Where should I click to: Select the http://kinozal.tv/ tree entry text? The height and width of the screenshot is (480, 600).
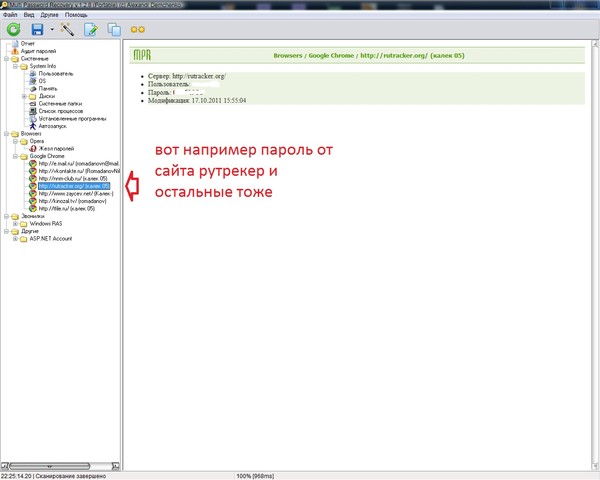click(73, 201)
